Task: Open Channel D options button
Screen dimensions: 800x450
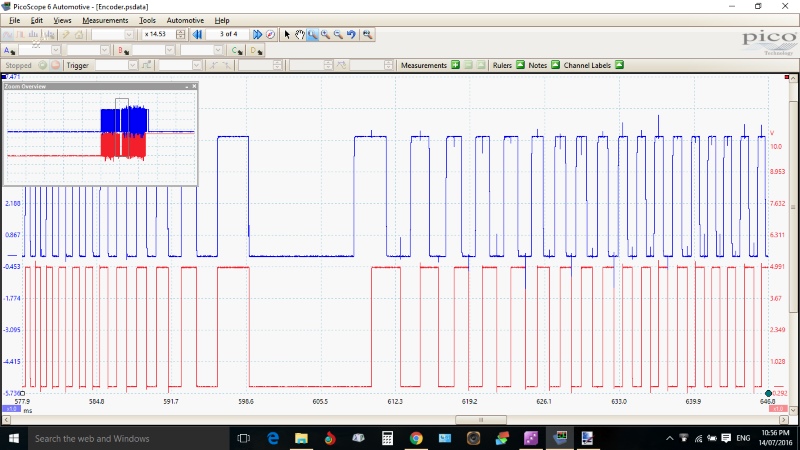Action: 256,50
